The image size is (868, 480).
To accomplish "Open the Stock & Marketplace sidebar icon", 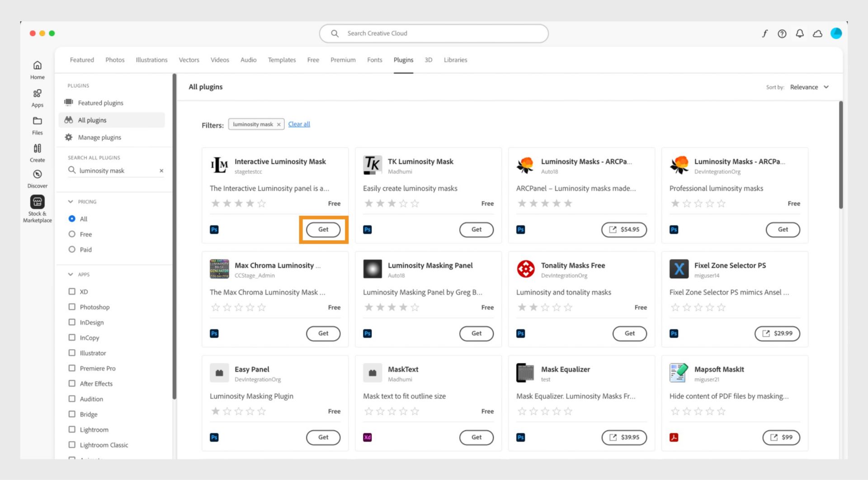I will click(37, 202).
